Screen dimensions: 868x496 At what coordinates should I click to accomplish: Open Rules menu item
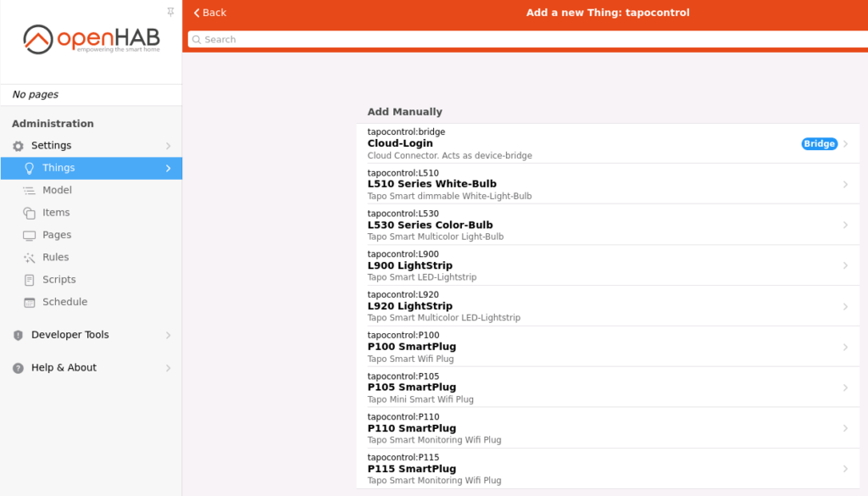pyautogui.click(x=92, y=258)
